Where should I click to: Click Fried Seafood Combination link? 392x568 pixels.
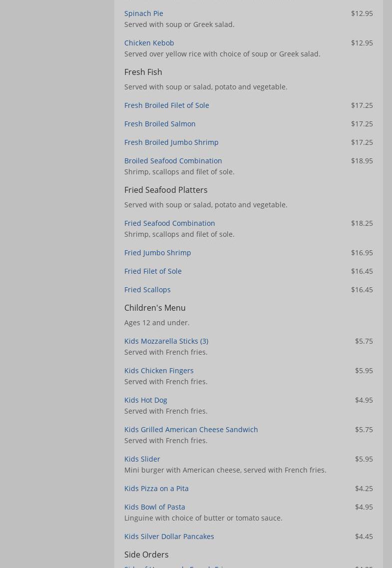click(169, 223)
